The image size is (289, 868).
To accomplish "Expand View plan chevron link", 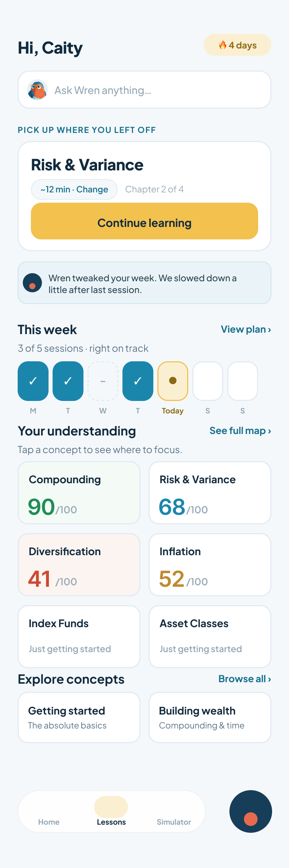I will pos(246,329).
